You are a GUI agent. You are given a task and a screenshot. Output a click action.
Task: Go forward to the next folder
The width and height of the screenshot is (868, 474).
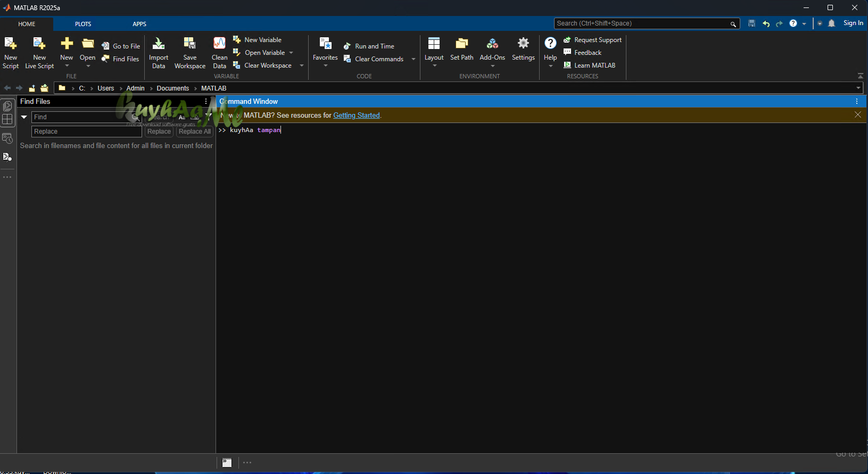[x=19, y=88]
